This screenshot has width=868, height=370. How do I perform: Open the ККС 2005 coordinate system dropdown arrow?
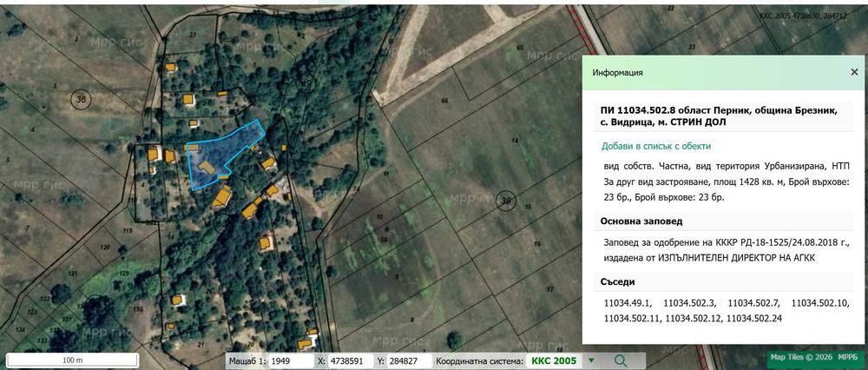(x=591, y=361)
